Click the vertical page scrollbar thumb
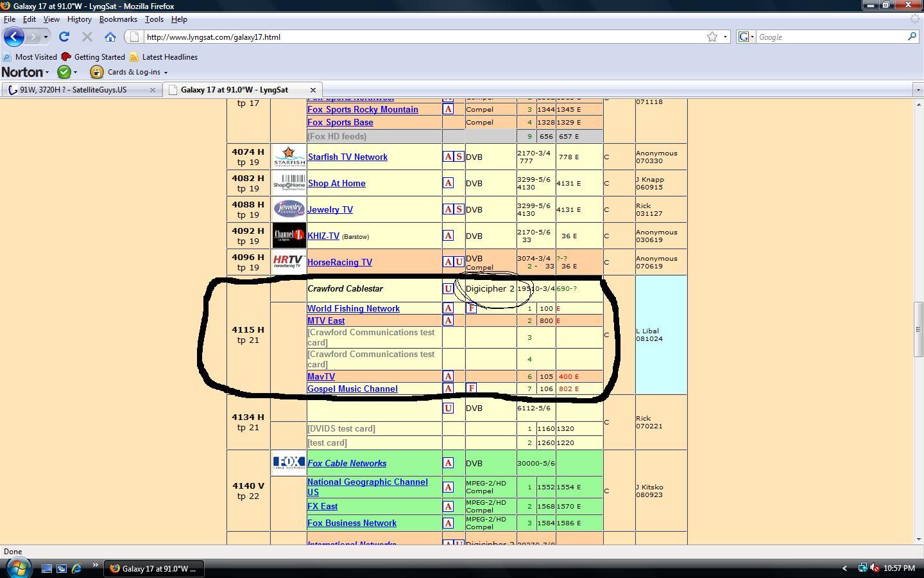924x578 pixels. point(918,329)
